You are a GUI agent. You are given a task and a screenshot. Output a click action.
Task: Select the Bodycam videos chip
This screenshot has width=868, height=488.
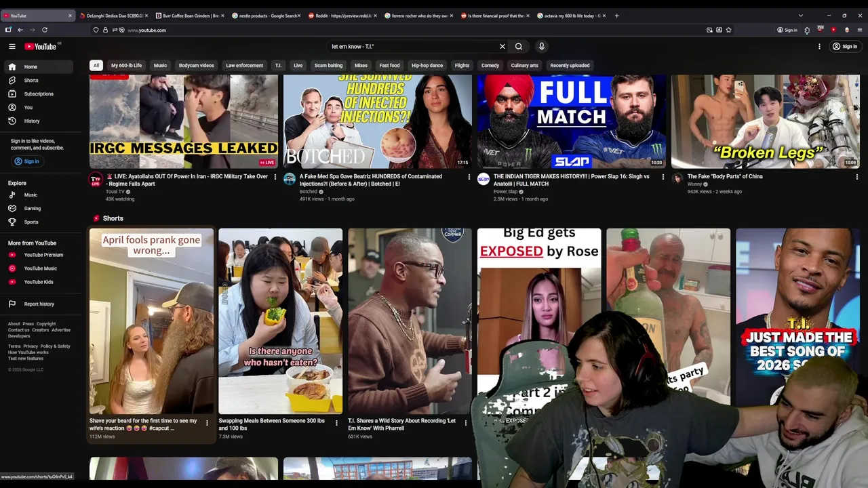coord(196,66)
